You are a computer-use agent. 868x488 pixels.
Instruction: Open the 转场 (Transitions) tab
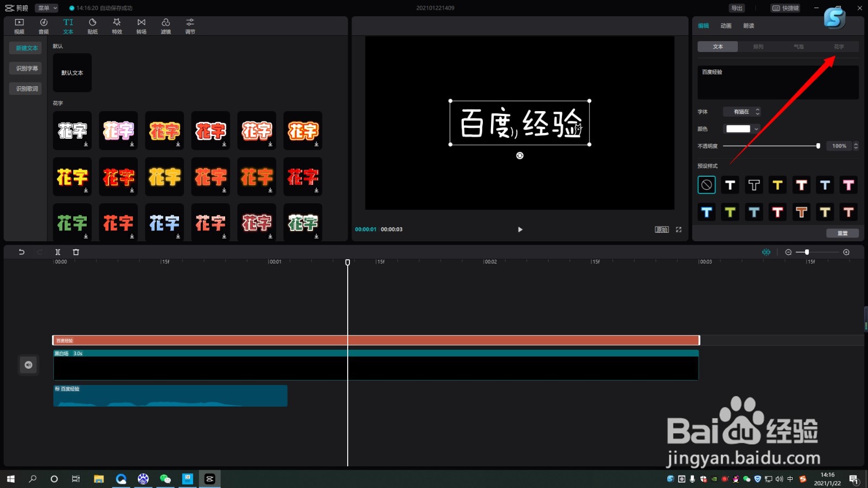coord(141,25)
